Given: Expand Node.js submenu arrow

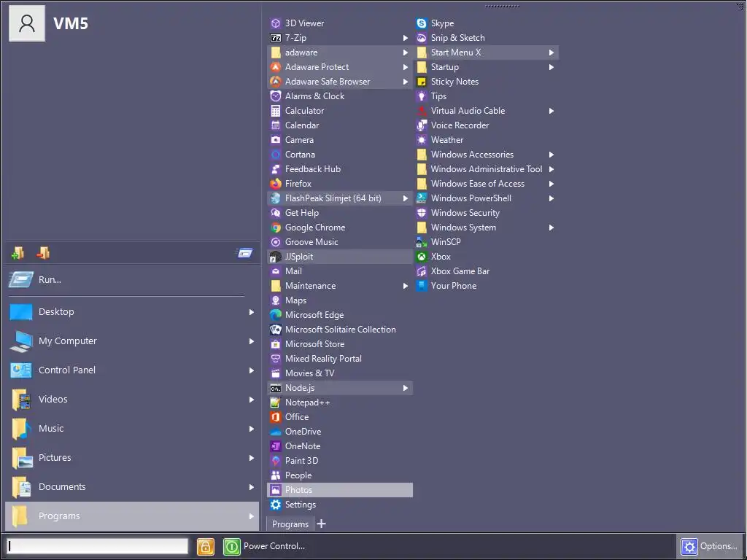Looking at the screenshot, I should tap(406, 388).
